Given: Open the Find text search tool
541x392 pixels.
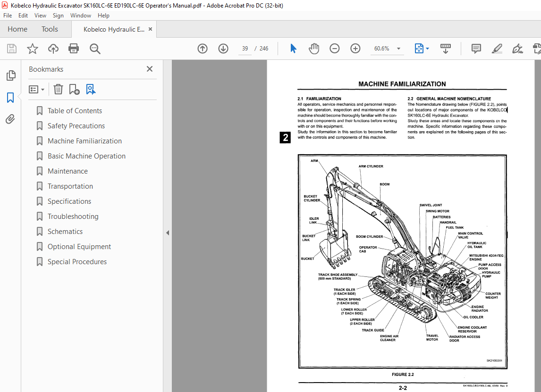Looking at the screenshot, I should (95, 49).
